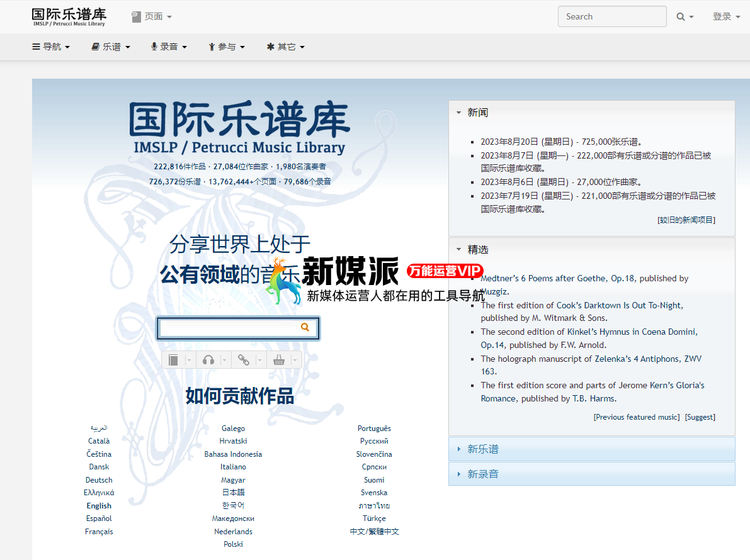Open the 导航 navigation menu
Screen dimensions: 750x560
(51, 47)
